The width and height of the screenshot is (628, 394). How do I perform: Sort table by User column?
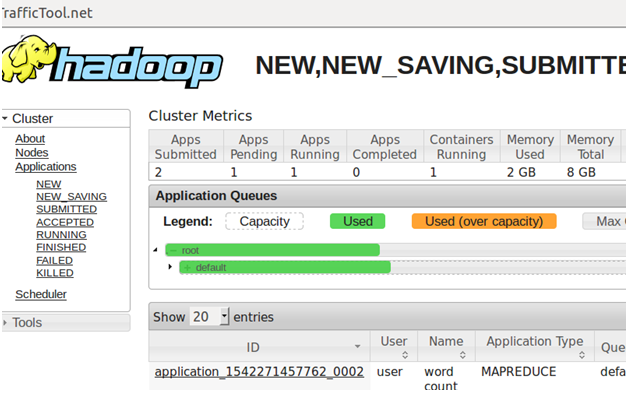[394, 347]
